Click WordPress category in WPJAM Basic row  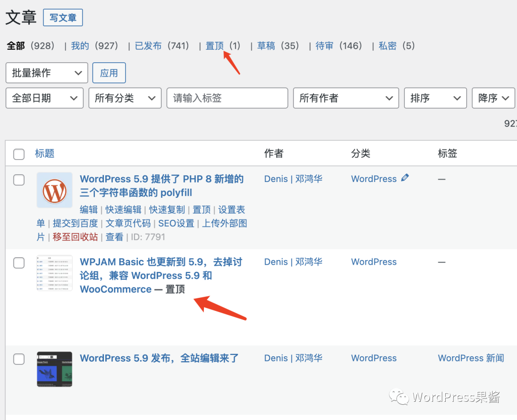pyautogui.click(x=374, y=261)
